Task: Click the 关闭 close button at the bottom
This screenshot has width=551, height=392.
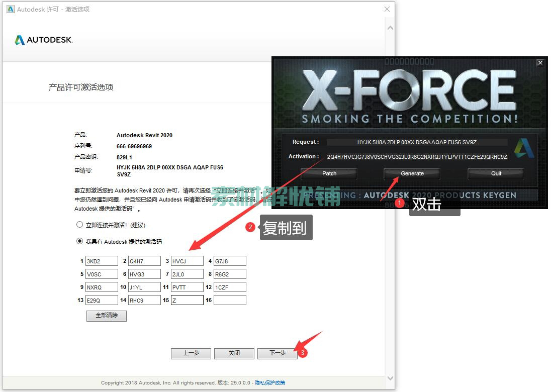Action: tap(234, 353)
